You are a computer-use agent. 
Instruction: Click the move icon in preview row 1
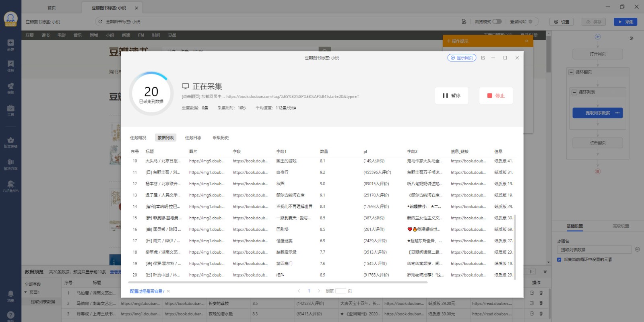click(532, 293)
